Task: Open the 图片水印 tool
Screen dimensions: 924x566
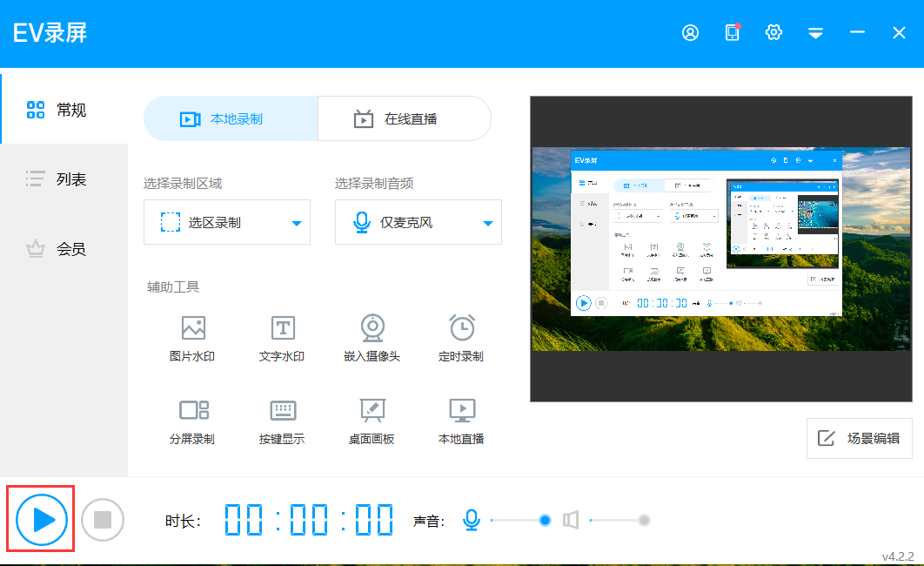Action: (x=192, y=339)
